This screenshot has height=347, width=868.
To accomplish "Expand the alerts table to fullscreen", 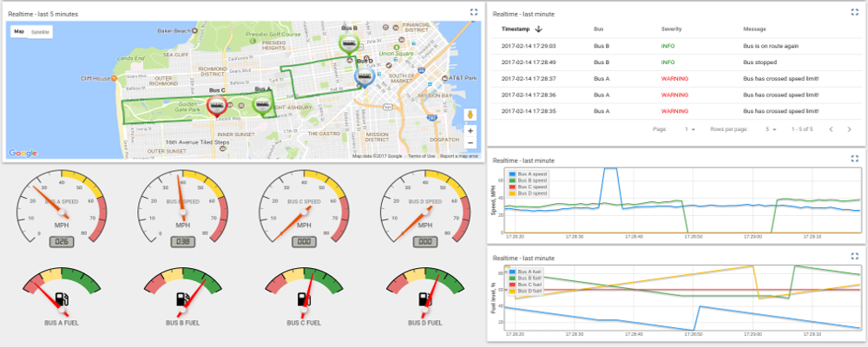I will click(x=854, y=13).
